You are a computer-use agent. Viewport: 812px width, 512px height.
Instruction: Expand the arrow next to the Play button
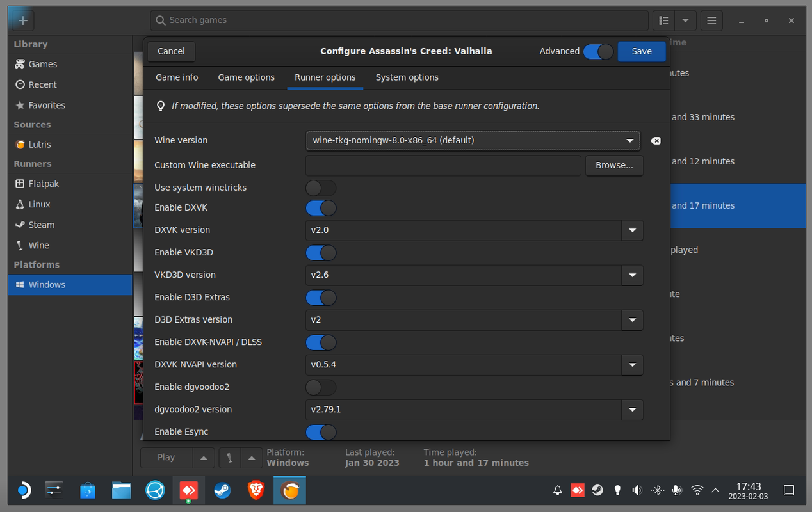click(204, 458)
